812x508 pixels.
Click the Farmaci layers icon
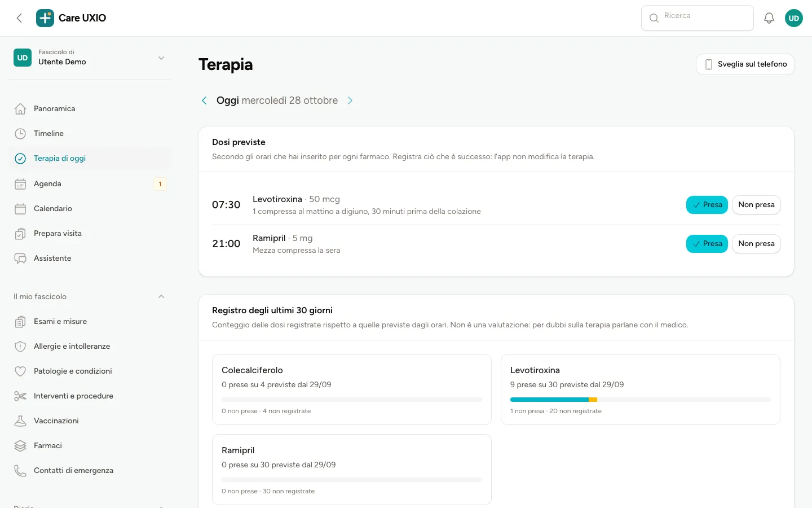pos(20,446)
